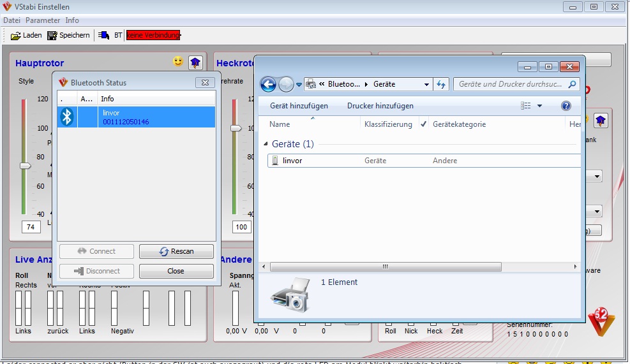Click the VStabi app icon in title bar
Image resolution: width=630 pixels, height=364 pixels.
[7, 6]
